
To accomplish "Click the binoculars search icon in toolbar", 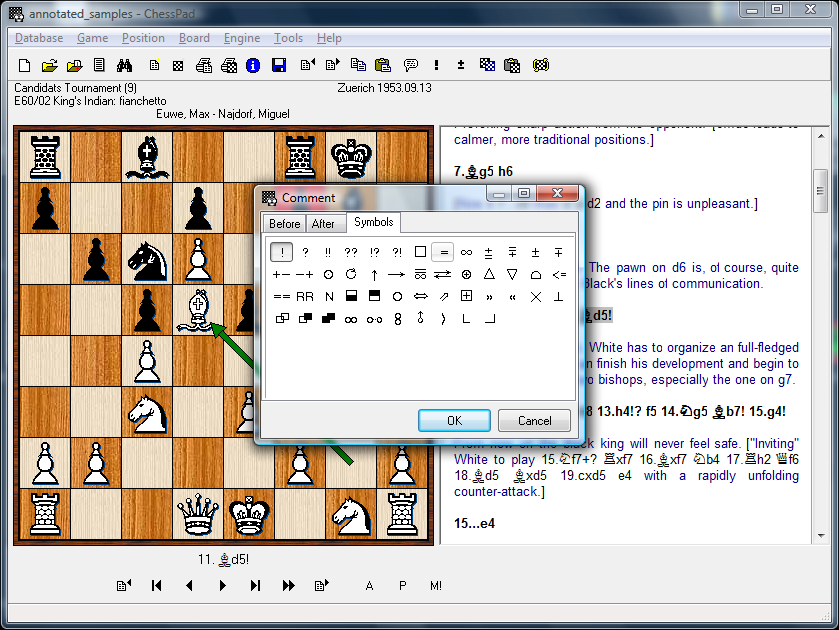I will (125, 66).
